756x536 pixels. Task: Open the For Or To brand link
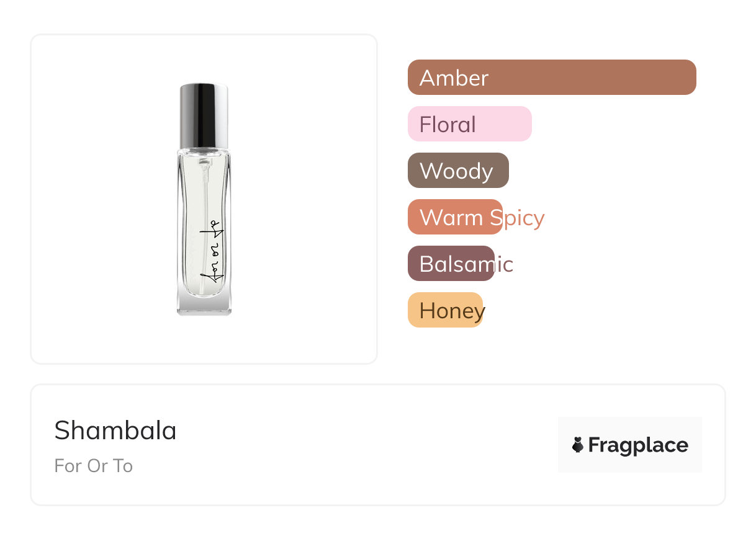[x=94, y=466]
